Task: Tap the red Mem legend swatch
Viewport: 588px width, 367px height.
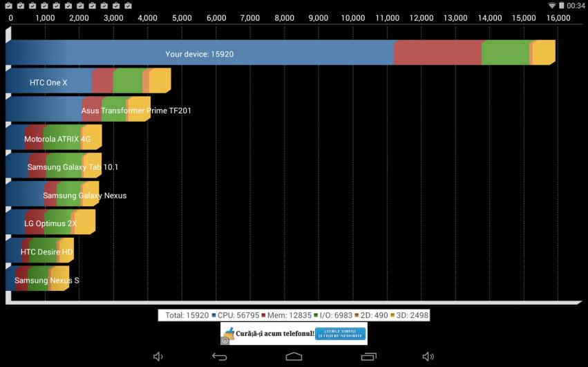Action: pos(263,315)
